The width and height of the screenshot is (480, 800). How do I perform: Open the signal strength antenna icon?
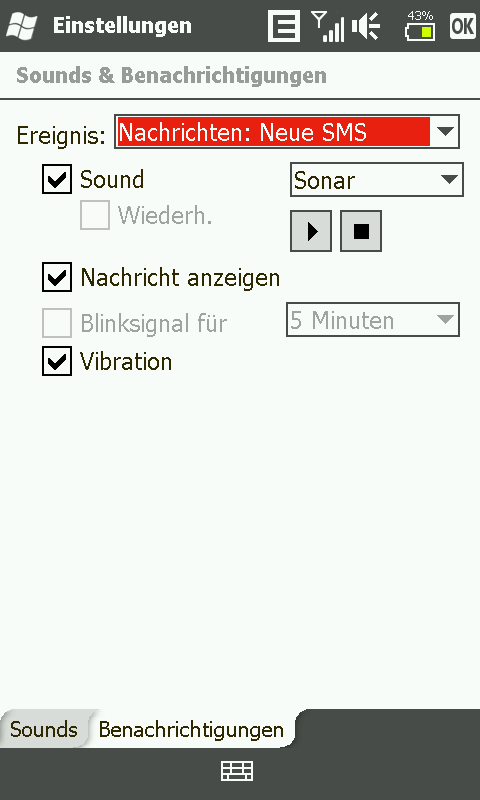[328, 26]
